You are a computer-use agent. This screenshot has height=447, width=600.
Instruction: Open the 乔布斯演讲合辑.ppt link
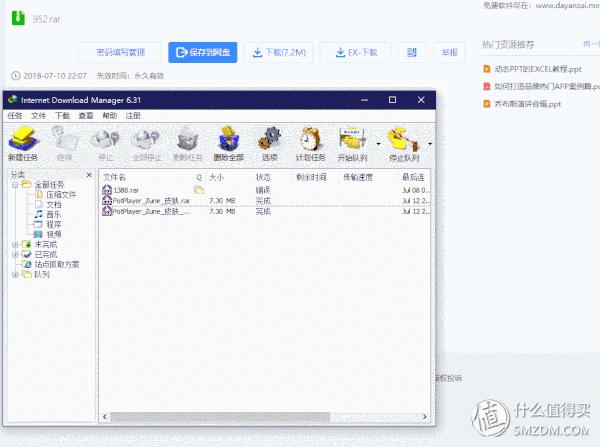[x=527, y=104]
